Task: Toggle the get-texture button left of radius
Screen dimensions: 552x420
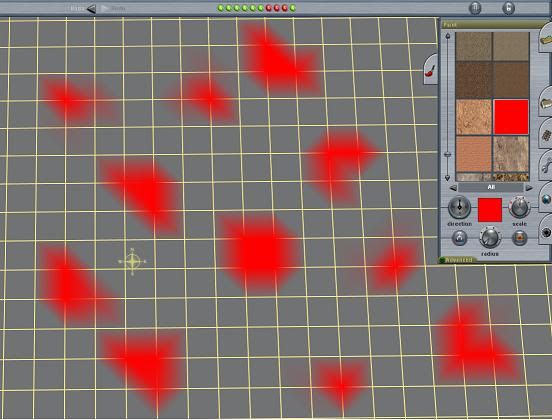Action: [459, 238]
